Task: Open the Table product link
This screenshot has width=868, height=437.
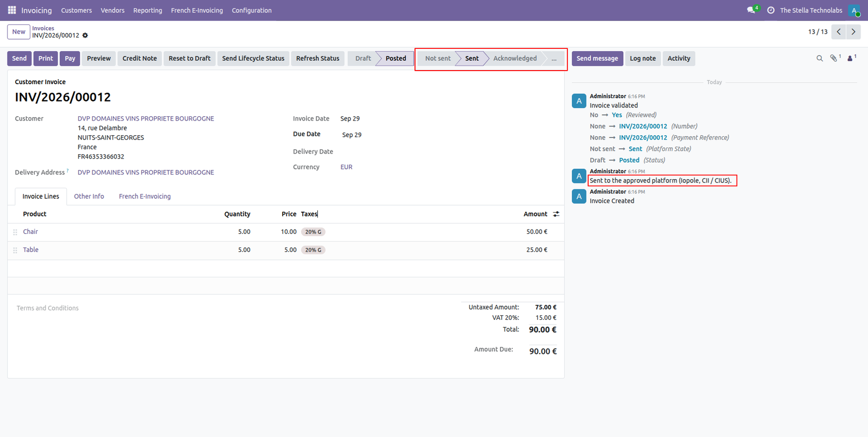Action: coord(31,250)
